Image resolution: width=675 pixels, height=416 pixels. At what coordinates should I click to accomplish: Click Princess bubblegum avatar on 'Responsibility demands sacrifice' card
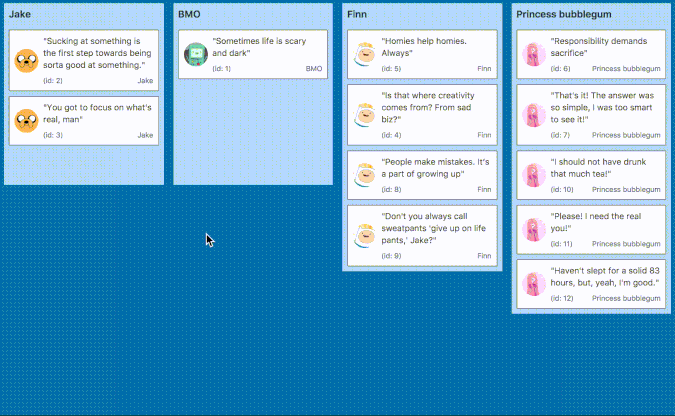(534, 54)
